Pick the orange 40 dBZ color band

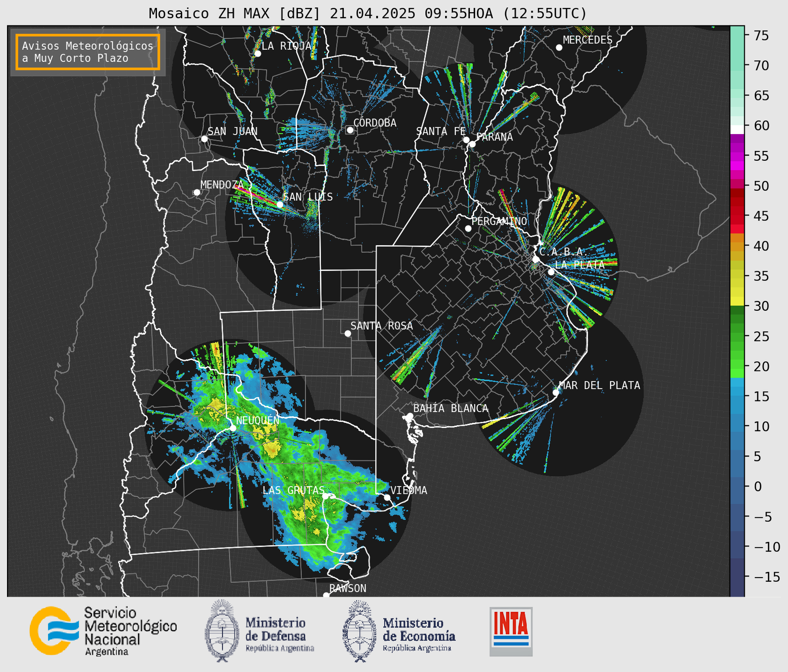[737, 246]
